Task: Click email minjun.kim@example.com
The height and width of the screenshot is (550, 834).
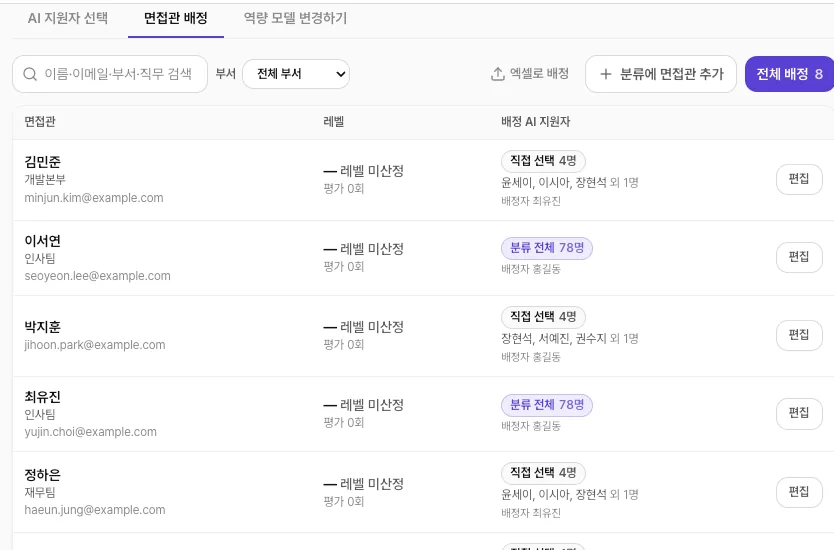Action: tap(94, 198)
